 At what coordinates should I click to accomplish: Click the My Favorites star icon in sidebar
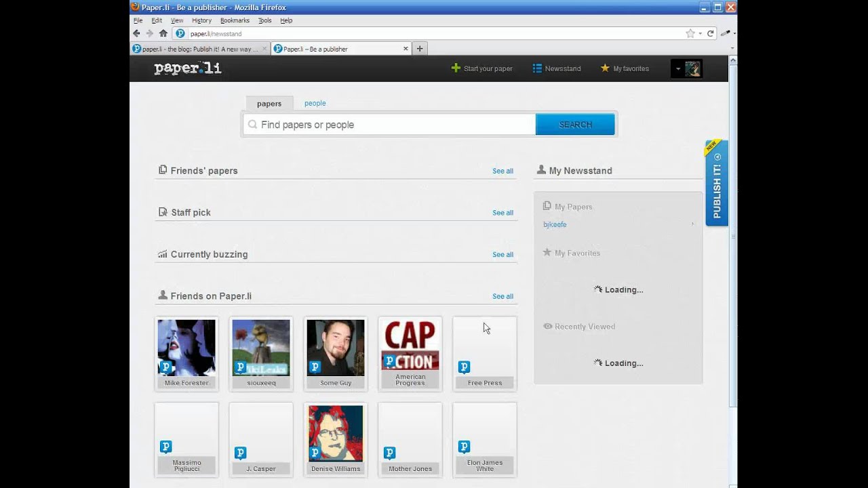(x=547, y=252)
